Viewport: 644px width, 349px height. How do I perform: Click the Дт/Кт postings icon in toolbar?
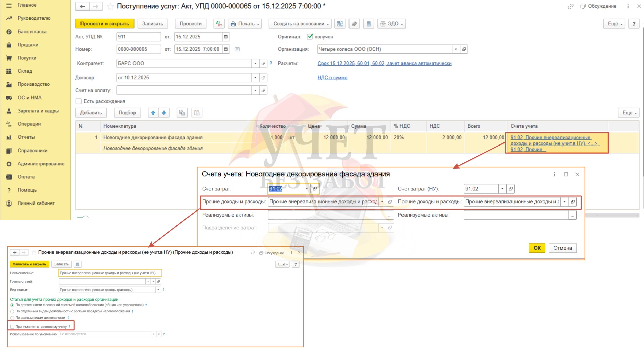pos(219,24)
